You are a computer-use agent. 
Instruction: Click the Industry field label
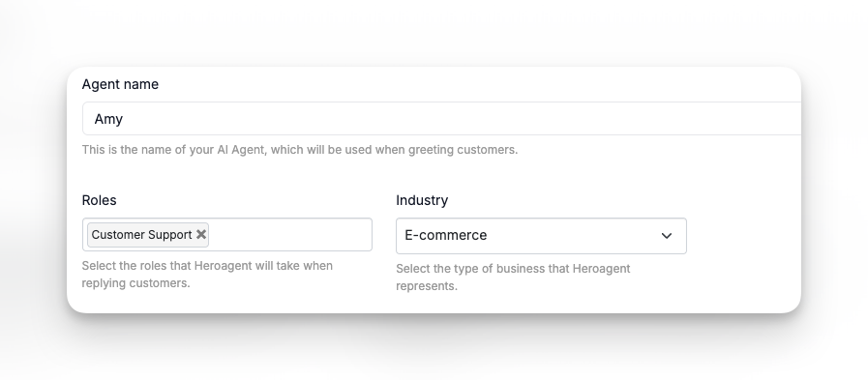(x=422, y=200)
